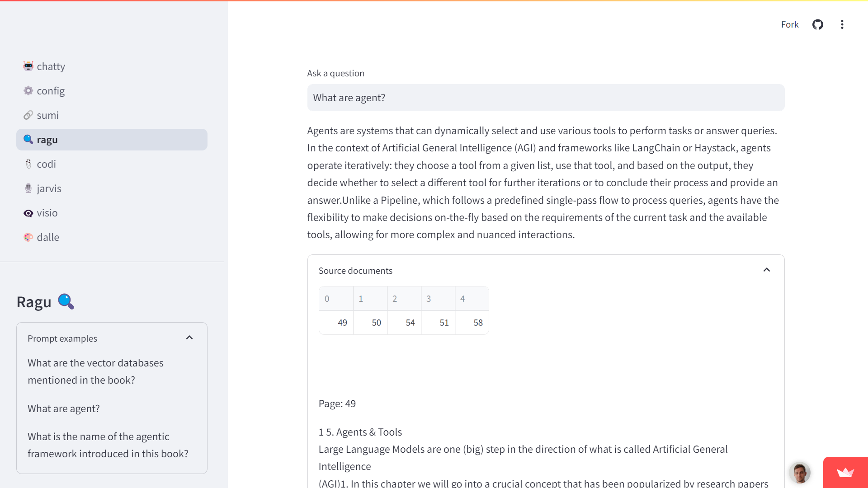The width and height of the screenshot is (868, 488).
Task: Click the sumi link icon
Action: (28, 115)
